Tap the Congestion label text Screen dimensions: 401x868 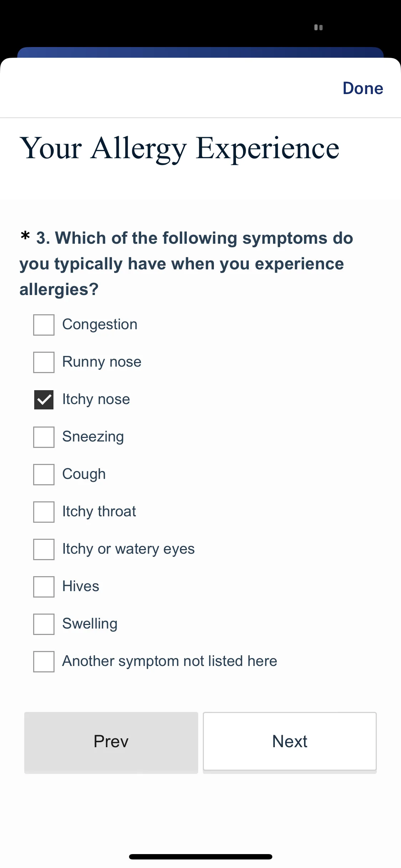[100, 325]
